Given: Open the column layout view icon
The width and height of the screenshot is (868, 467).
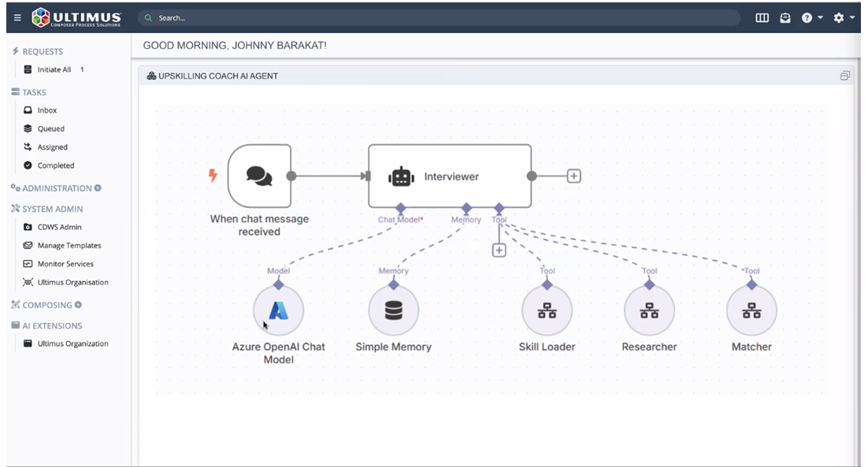Looking at the screenshot, I should point(762,17).
